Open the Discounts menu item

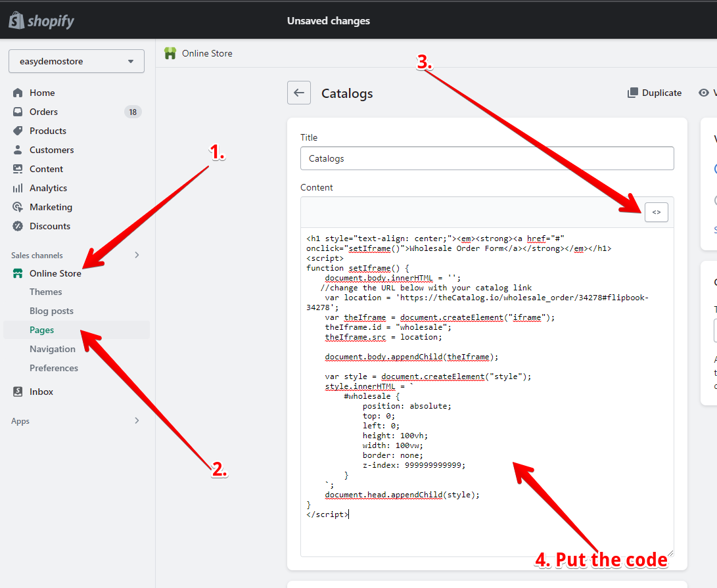click(x=50, y=226)
